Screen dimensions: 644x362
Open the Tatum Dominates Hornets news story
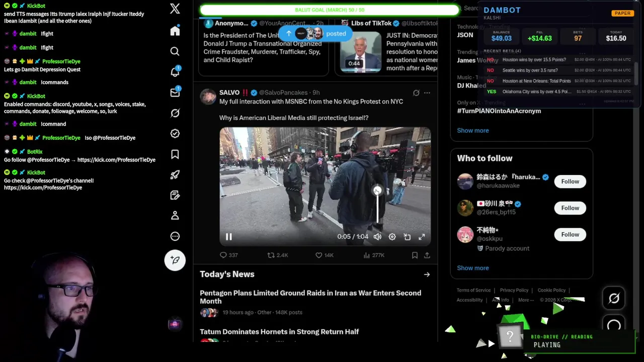click(x=279, y=332)
